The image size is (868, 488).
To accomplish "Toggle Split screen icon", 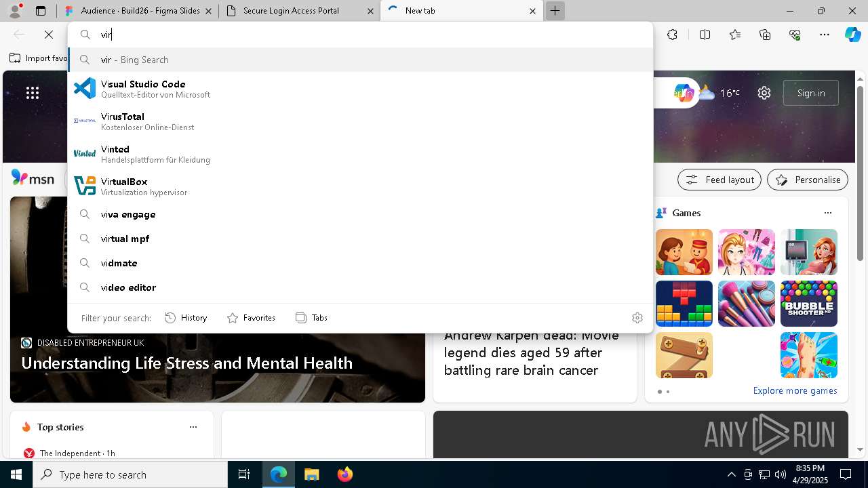I will click(705, 35).
